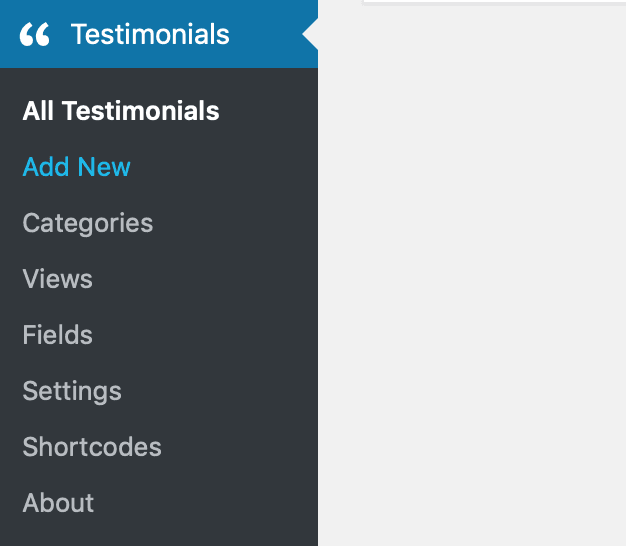Go to testimonial Categories

[x=87, y=223]
